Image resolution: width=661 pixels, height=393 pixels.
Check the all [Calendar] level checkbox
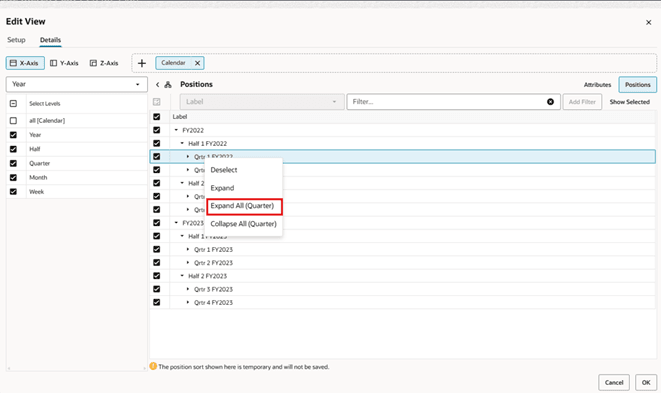tap(13, 121)
